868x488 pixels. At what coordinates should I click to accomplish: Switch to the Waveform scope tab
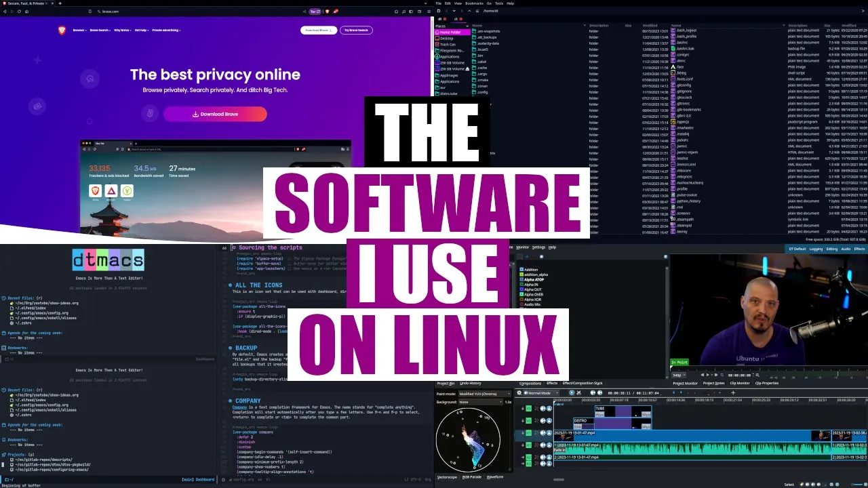(x=495, y=477)
